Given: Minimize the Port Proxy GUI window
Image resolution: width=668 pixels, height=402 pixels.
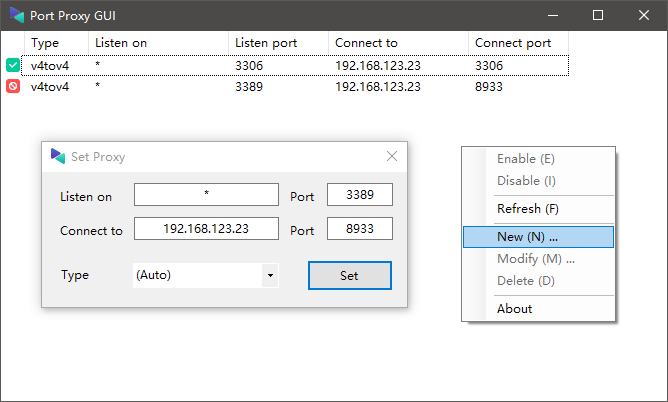Looking at the screenshot, I should click(553, 15).
